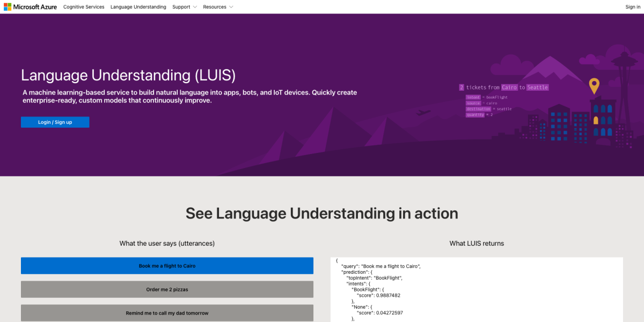Image resolution: width=644 pixels, height=322 pixels.
Task: Click the 'destination' entity tag in the banner
Action: click(x=479, y=108)
